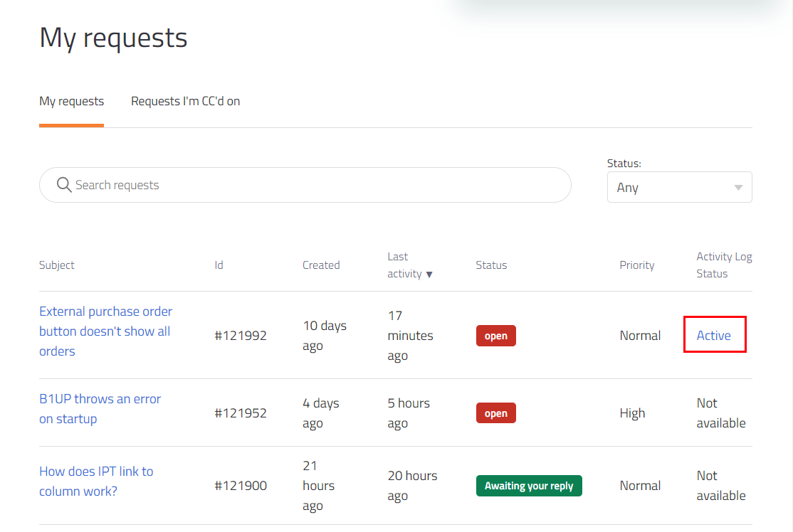
Task: Click the 5 hours ago activity cell
Action: click(409, 413)
